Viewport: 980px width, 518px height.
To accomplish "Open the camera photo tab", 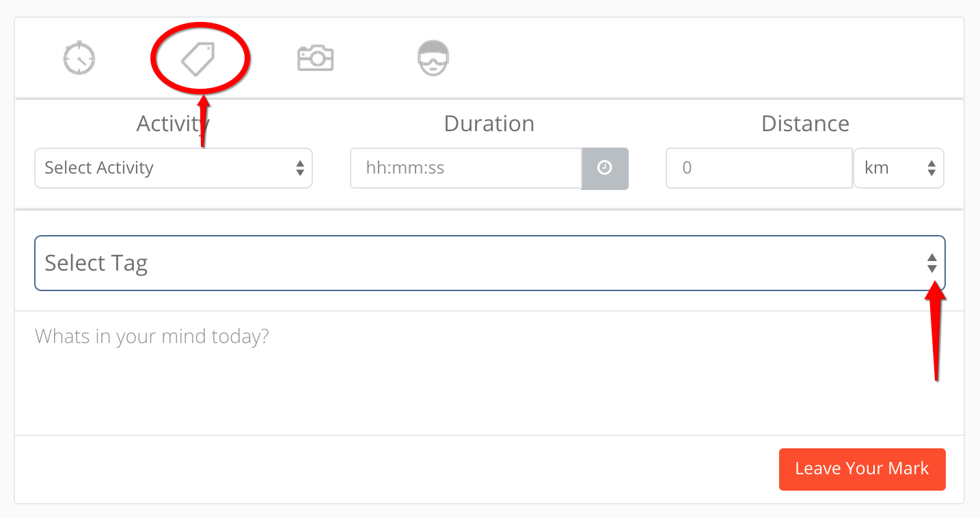I will click(315, 57).
